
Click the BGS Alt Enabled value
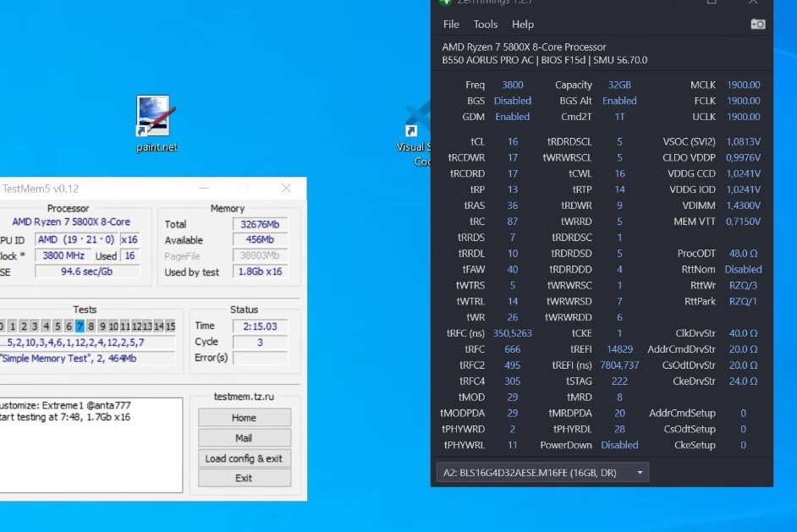point(619,101)
